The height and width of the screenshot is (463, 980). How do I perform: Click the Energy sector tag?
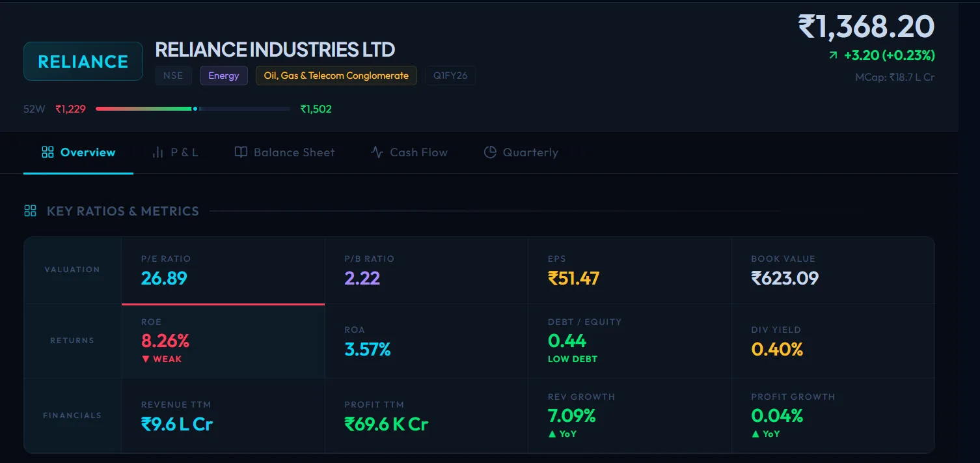pyautogui.click(x=224, y=76)
